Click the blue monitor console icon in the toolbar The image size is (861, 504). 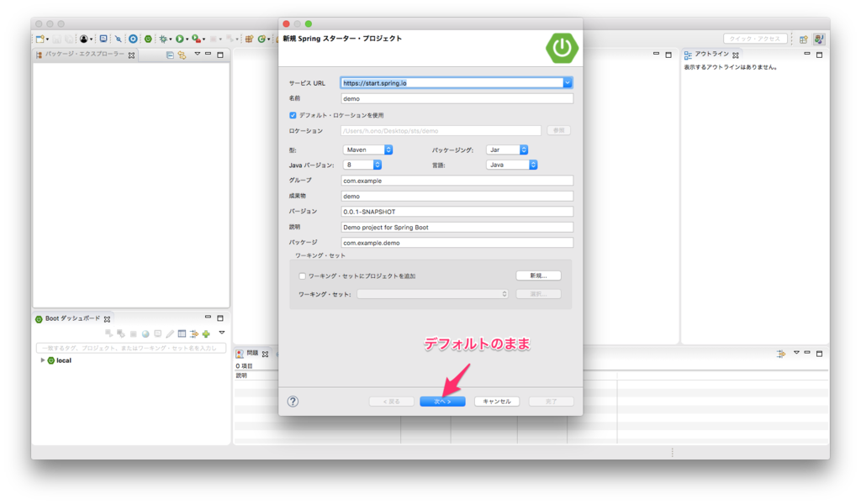pyautogui.click(x=103, y=39)
